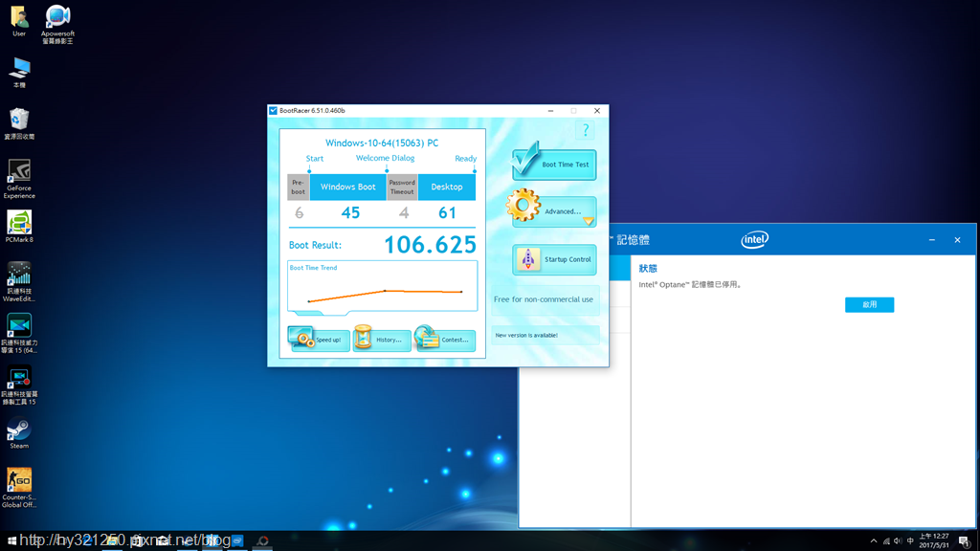Open the Contest button in BootRacer
980x551 pixels.
point(445,340)
